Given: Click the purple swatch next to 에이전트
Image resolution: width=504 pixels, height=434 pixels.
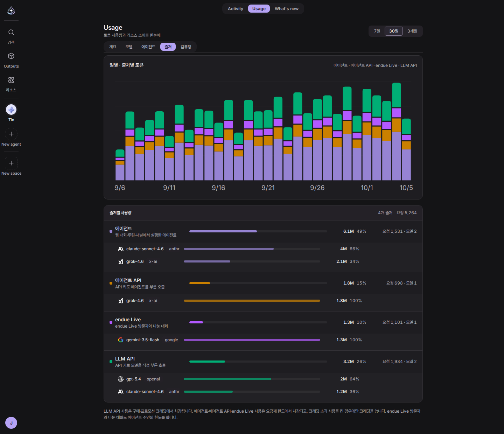Looking at the screenshot, I should (x=111, y=231).
